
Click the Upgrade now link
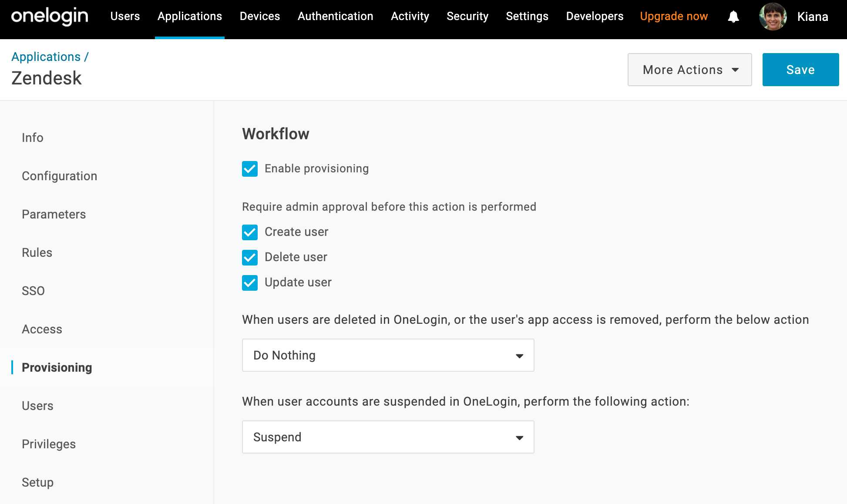click(x=674, y=16)
